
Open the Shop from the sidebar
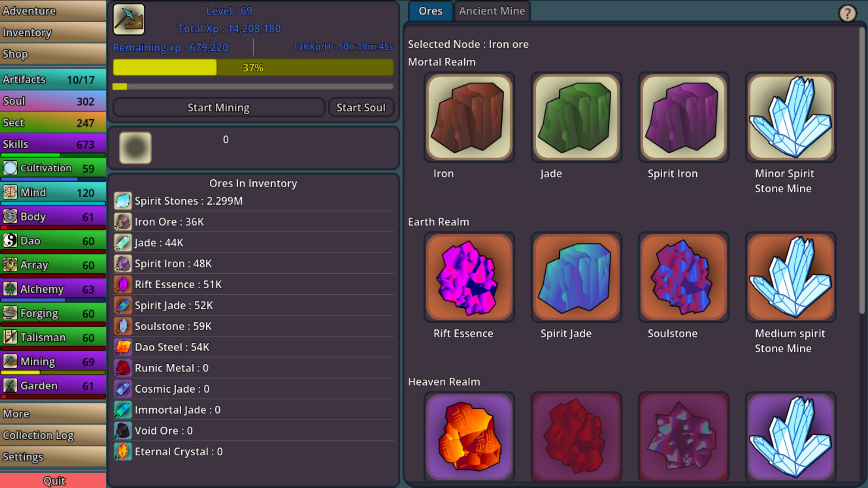pyautogui.click(x=15, y=54)
